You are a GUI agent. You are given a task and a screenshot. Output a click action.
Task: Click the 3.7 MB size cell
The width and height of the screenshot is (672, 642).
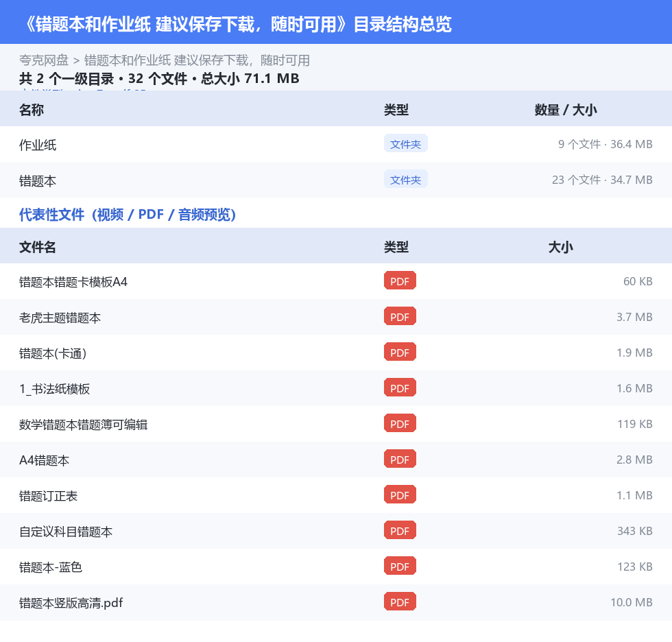tap(634, 317)
